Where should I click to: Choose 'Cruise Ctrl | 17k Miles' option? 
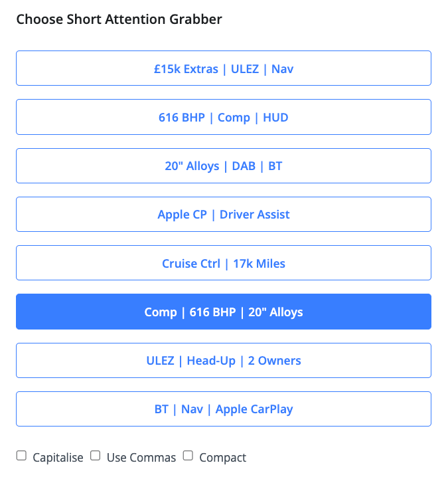pyautogui.click(x=224, y=263)
